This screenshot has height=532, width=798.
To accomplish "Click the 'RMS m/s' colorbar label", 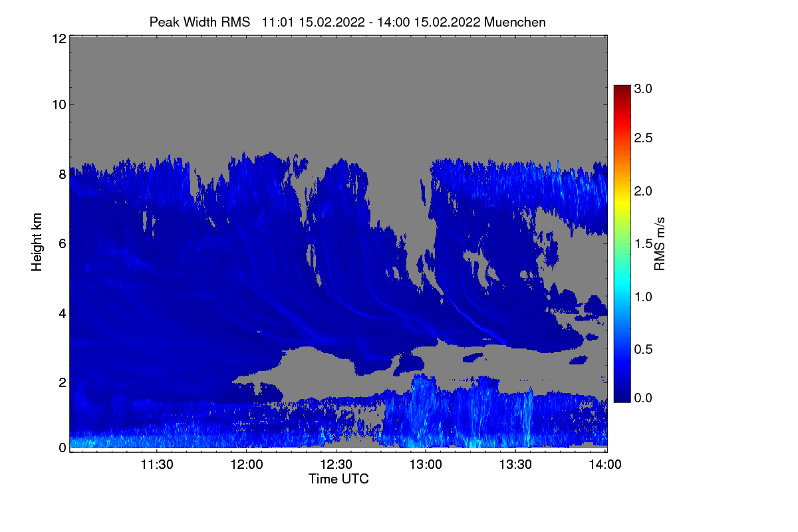I will click(x=660, y=243).
